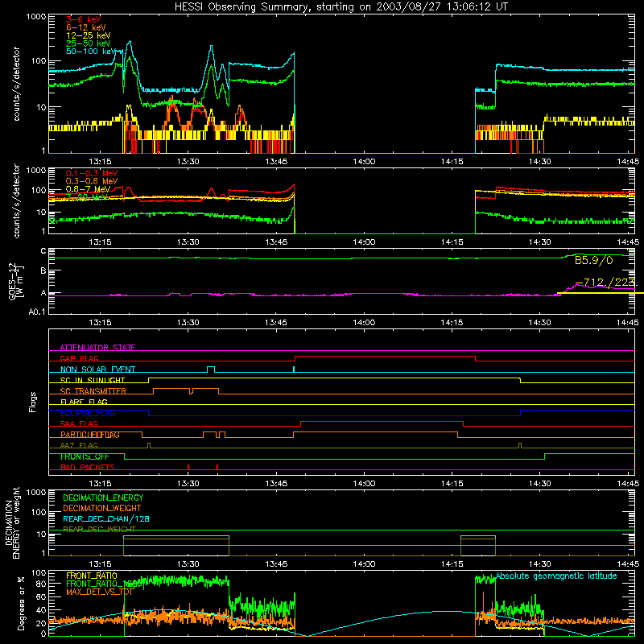This screenshot has height=644, width=644.
Task: Click the first BAD_PACKETS marker near 13:30
Action: (x=188, y=467)
